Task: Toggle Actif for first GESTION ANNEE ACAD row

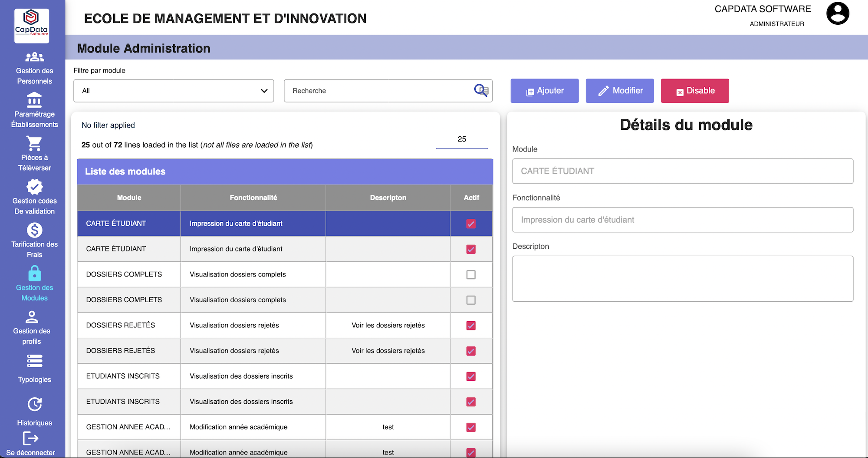Action: click(471, 427)
